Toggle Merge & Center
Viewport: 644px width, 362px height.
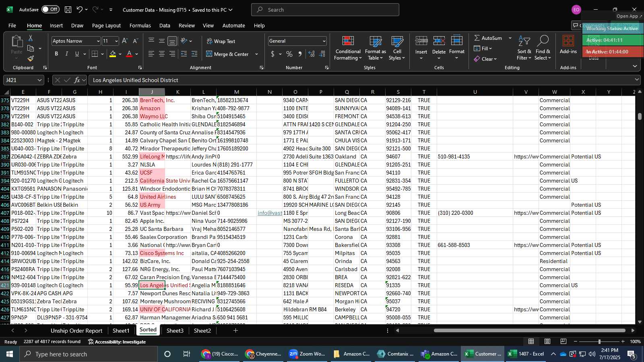pos(227,54)
